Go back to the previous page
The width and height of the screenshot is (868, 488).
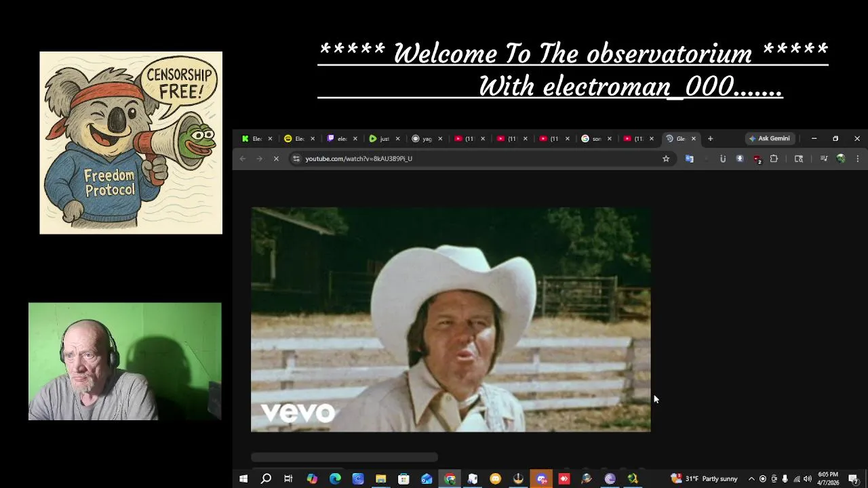point(243,159)
